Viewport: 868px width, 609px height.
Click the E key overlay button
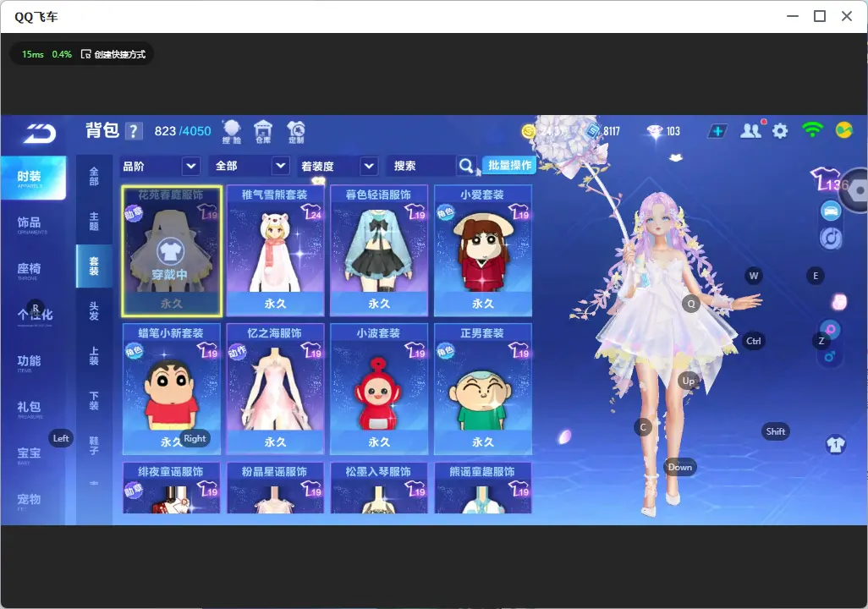coord(815,276)
